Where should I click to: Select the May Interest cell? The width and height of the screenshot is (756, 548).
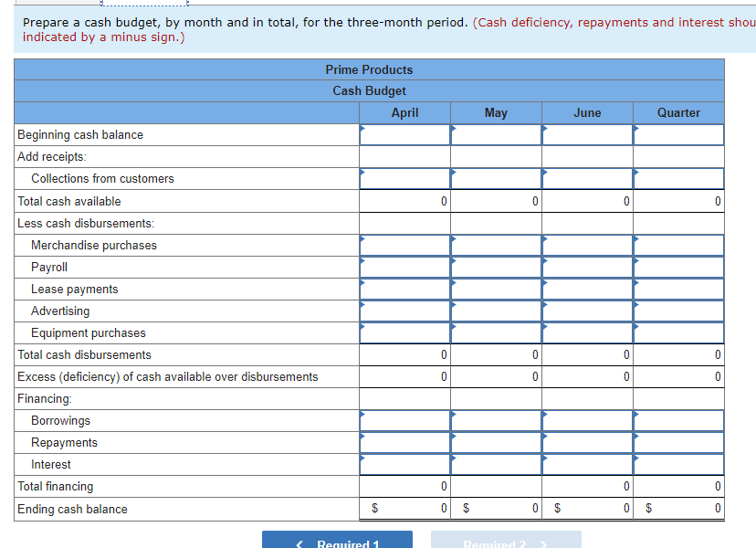tap(496, 465)
